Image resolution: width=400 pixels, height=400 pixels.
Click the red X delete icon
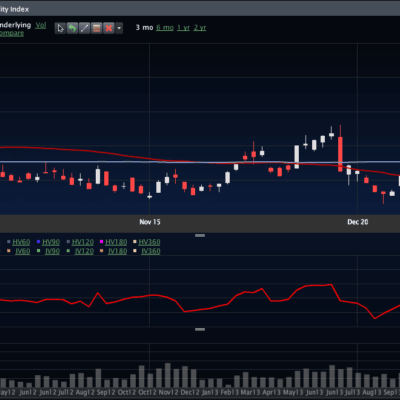coord(109,28)
